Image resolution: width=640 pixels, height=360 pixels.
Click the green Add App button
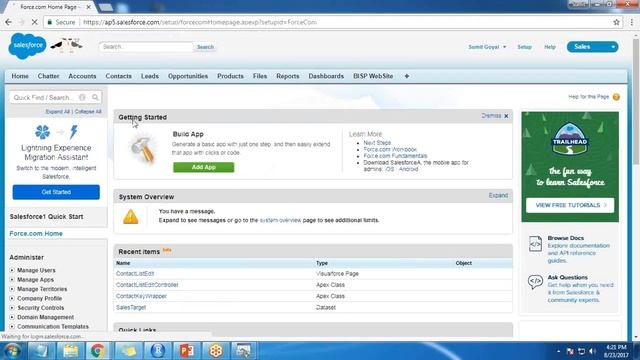pyautogui.click(x=204, y=167)
